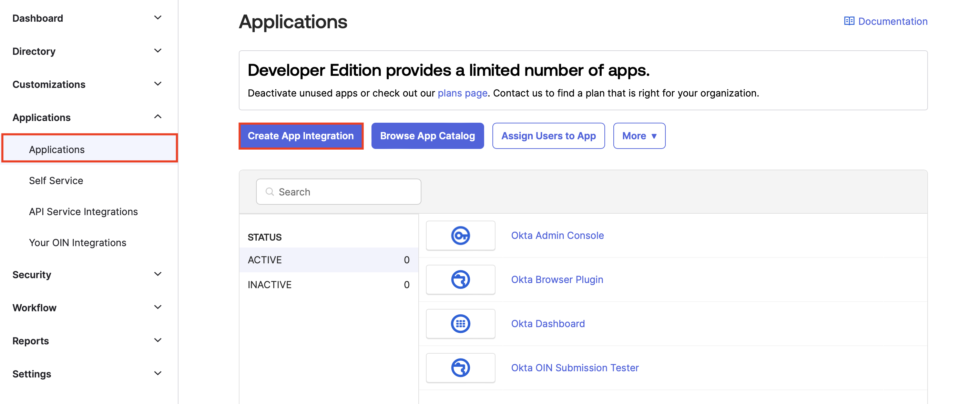
Task: Focus the app Search input field
Action: click(339, 192)
